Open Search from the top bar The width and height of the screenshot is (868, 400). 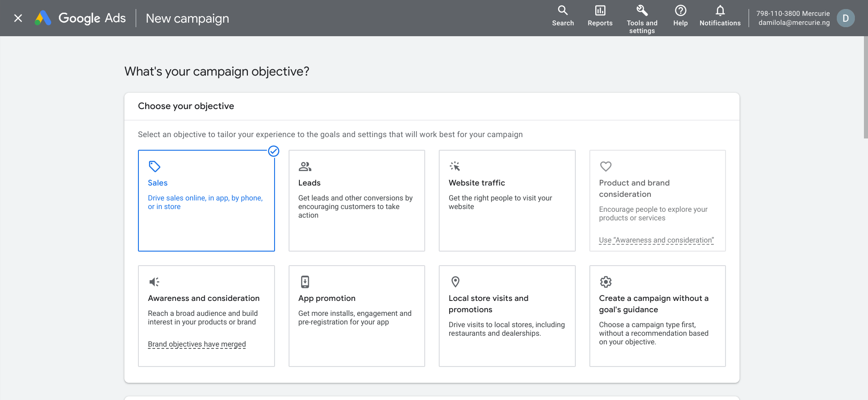[x=563, y=16]
